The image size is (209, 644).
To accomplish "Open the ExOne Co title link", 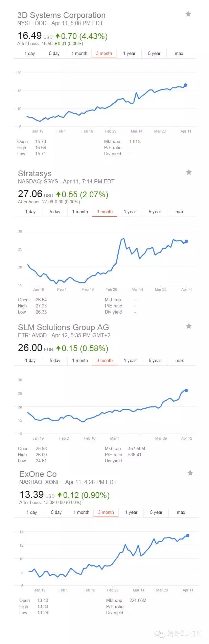I will pyautogui.click(x=38, y=474).
